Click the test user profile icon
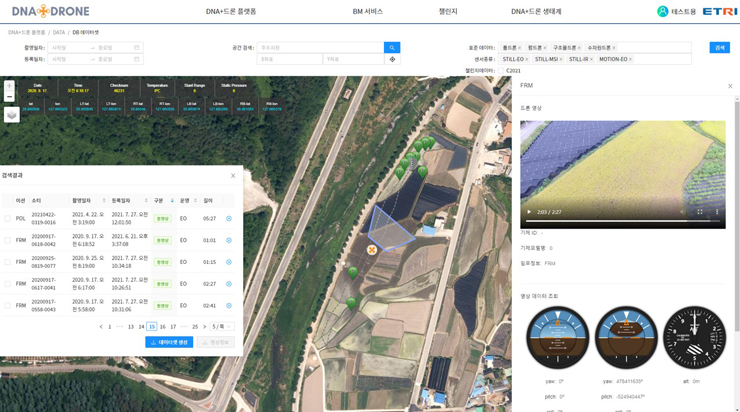Viewport: 740px width, 412px height. coord(663,11)
